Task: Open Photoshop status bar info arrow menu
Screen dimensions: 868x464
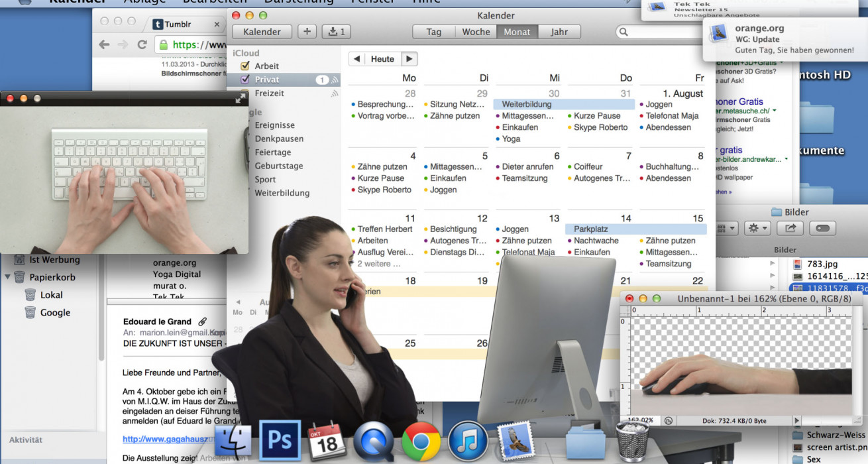Action: pos(796,420)
